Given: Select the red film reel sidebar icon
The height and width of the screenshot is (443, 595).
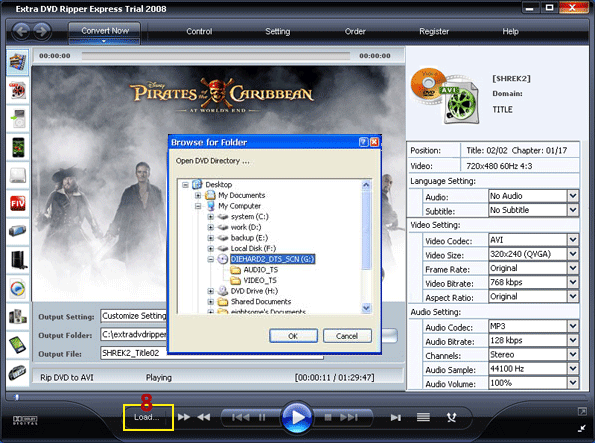Looking at the screenshot, I should (17, 90).
